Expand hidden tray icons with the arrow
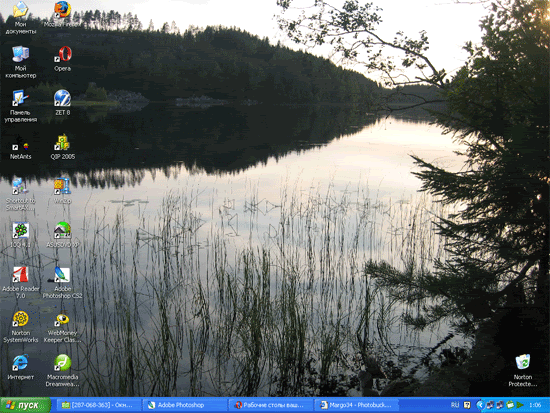This screenshot has width=550, height=413. click(x=480, y=405)
